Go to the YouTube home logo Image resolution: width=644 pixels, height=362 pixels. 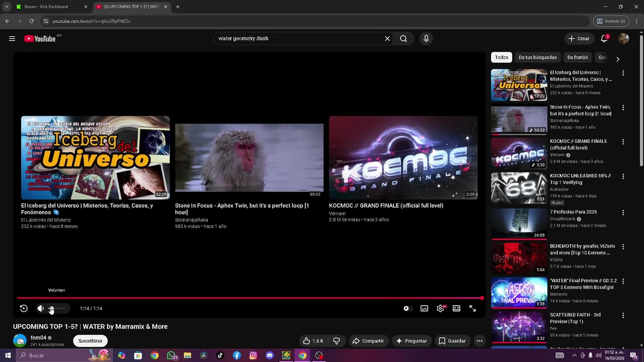pyautogui.click(x=40, y=39)
